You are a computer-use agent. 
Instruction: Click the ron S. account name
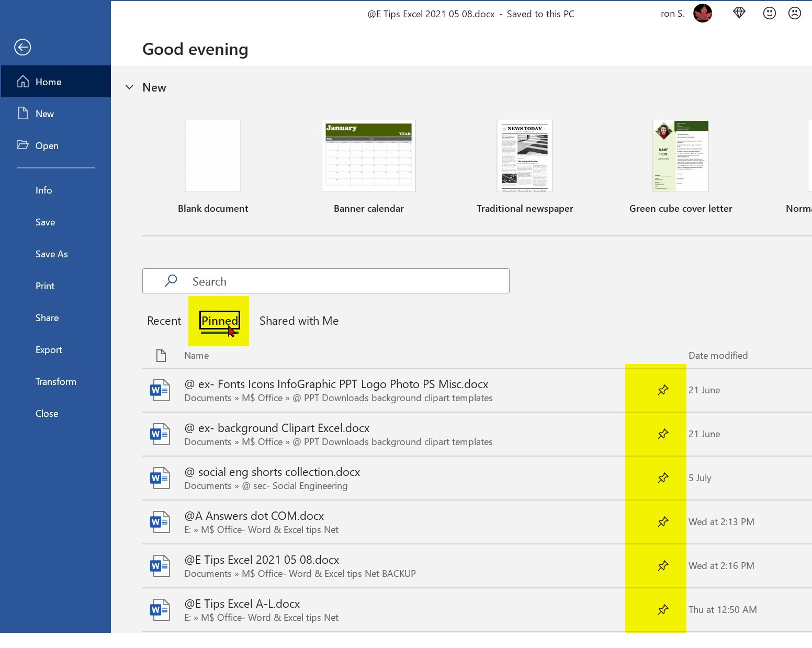coord(672,14)
